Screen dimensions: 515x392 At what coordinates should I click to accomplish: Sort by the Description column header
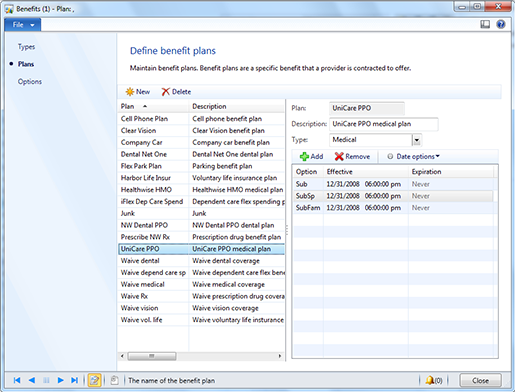(237, 106)
